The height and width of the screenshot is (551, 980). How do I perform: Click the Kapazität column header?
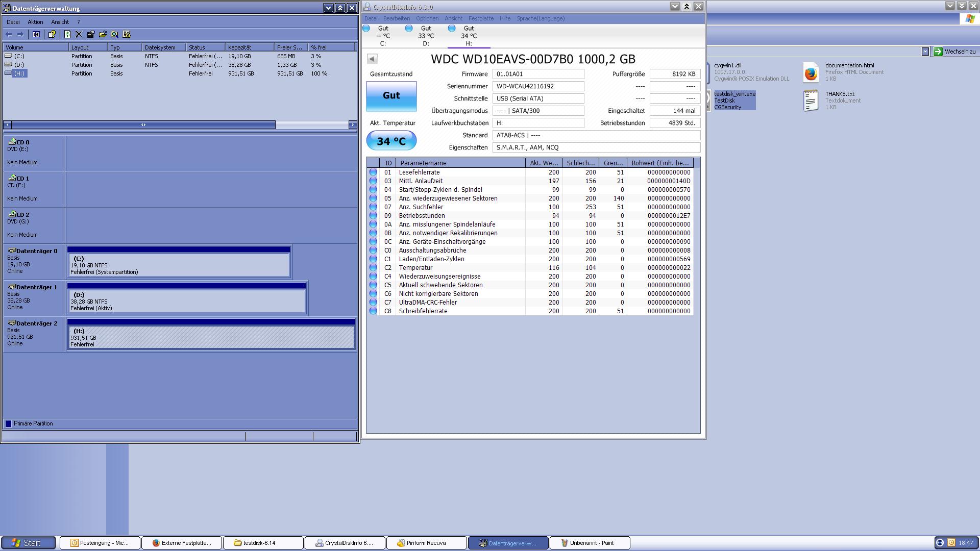[249, 47]
